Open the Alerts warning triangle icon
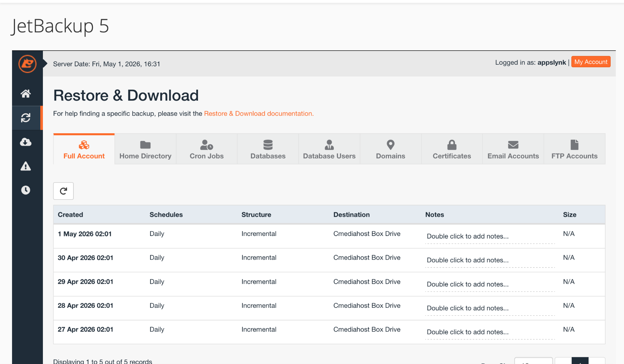The height and width of the screenshot is (364, 624). [x=26, y=166]
